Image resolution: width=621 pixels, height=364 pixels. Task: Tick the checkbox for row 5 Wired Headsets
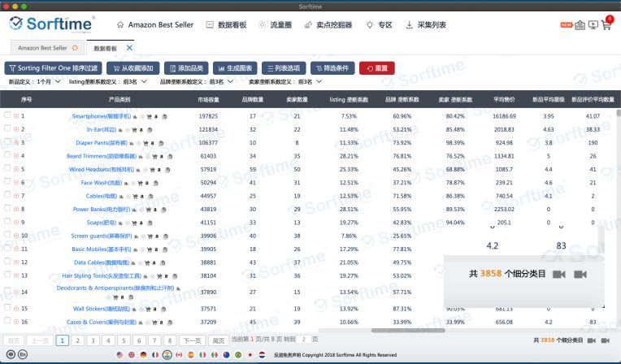pyautogui.click(x=7, y=168)
